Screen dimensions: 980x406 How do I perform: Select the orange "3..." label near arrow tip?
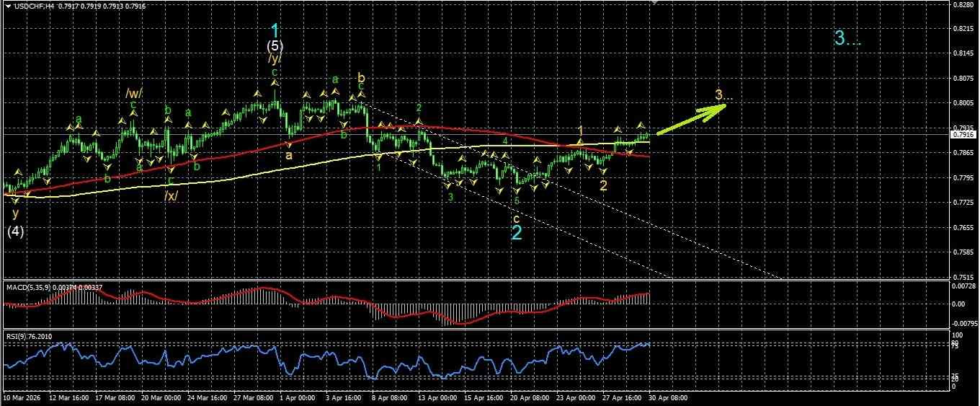724,95
